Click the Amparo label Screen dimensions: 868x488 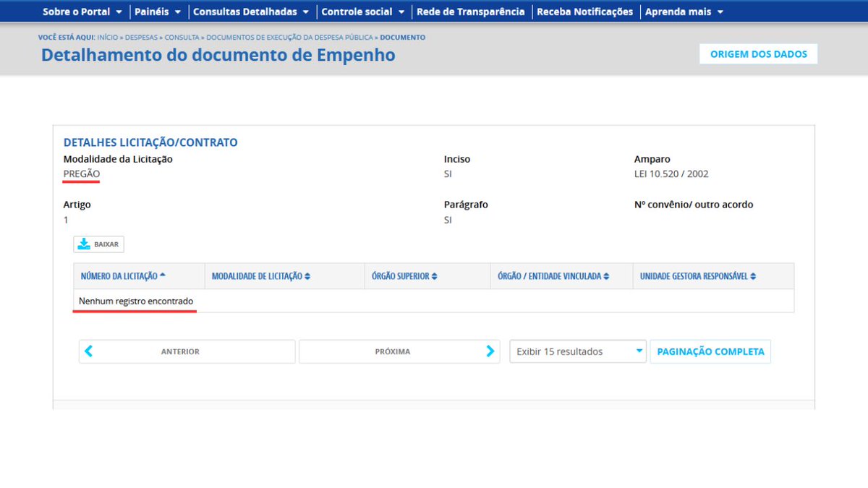[x=652, y=159]
